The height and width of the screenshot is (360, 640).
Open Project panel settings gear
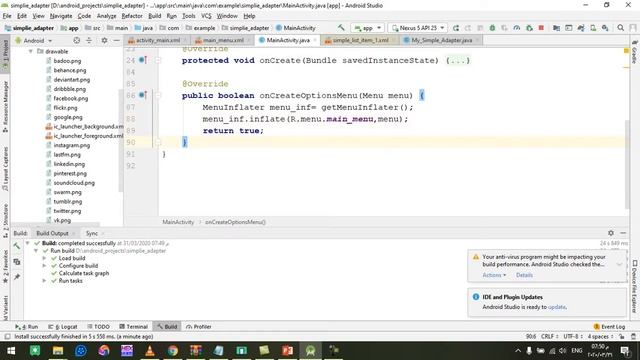point(104,40)
